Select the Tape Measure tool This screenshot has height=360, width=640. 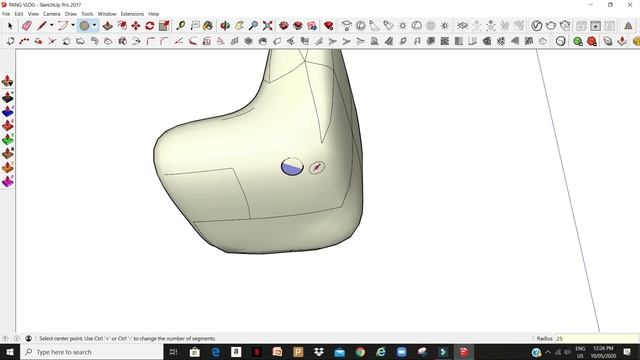[x=180, y=26]
